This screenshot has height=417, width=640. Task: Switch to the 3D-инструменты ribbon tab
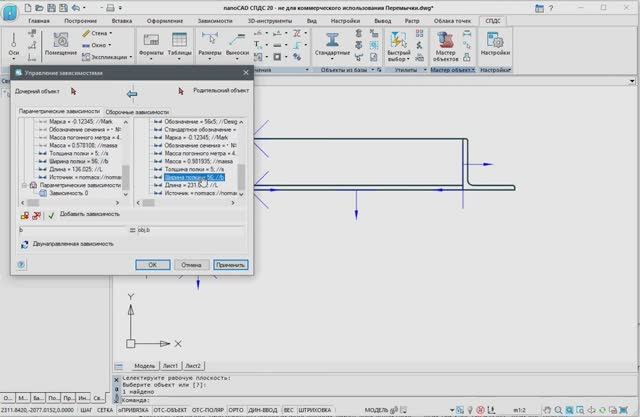(270, 20)
